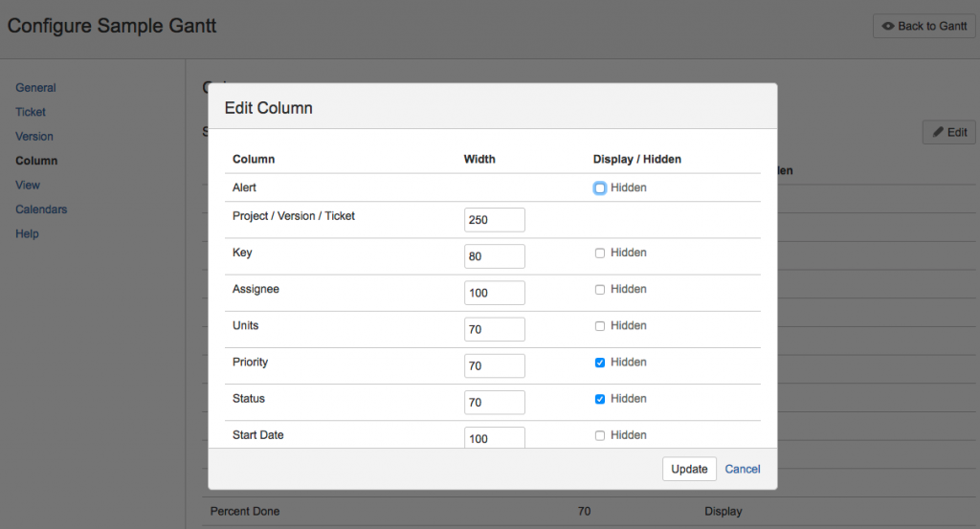The height and width of the screenshot is (529, 980).
Task: Click the Percent Done row label
Action: click(x=245, y=512)
